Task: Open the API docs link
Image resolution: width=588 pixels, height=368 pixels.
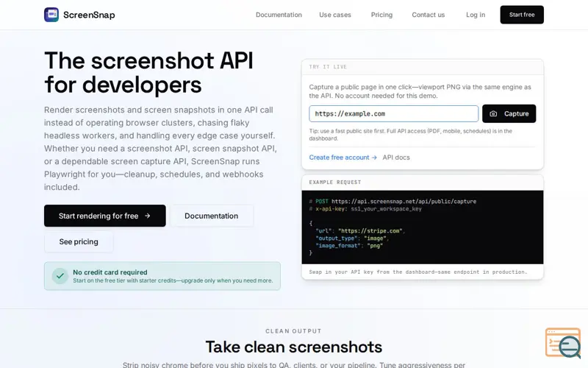Action: (x=396, y=158)
